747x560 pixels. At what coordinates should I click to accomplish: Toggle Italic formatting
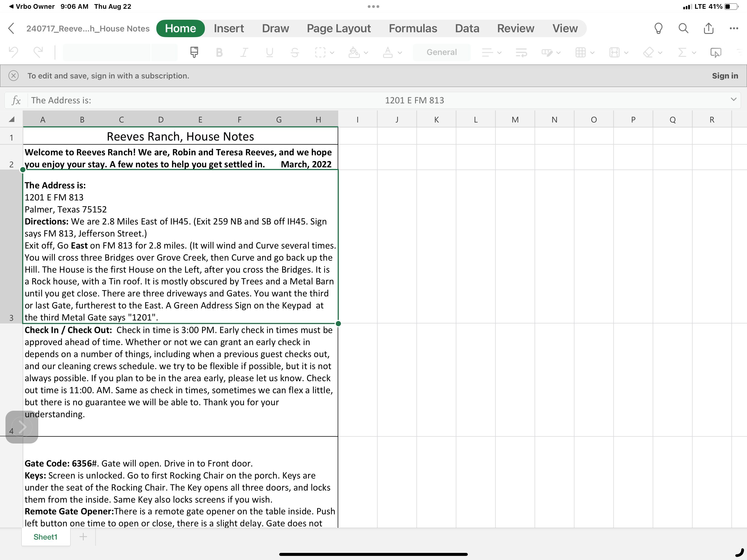tap(244, 52)
